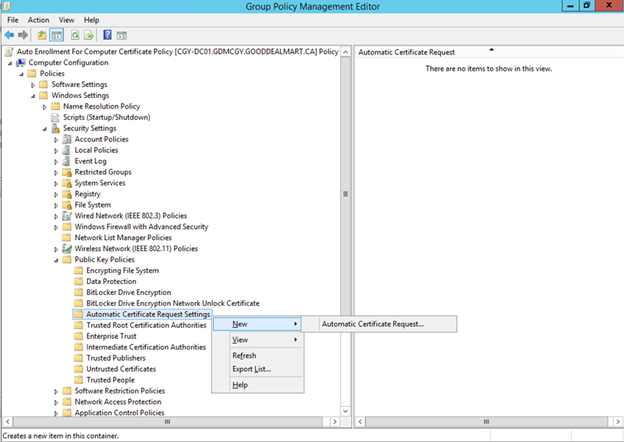Click the Up One Level folder icon
The width and height of the screenshot is (624, 442).
point(42,34)
